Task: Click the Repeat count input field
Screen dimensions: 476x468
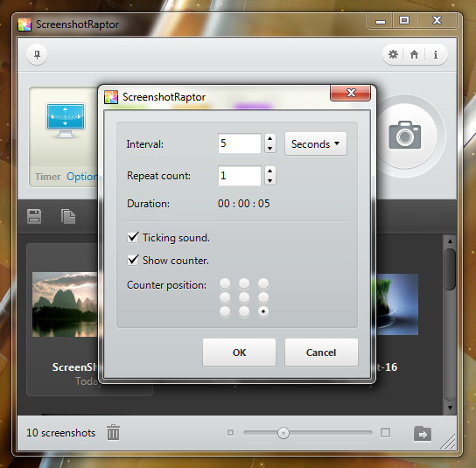Action: [x=240, y=176]
